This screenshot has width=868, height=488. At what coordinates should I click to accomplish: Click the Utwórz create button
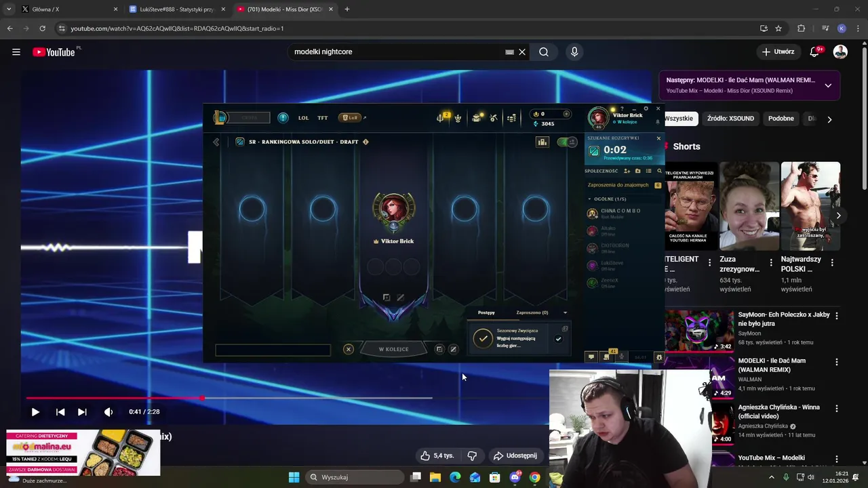point(777,52)
